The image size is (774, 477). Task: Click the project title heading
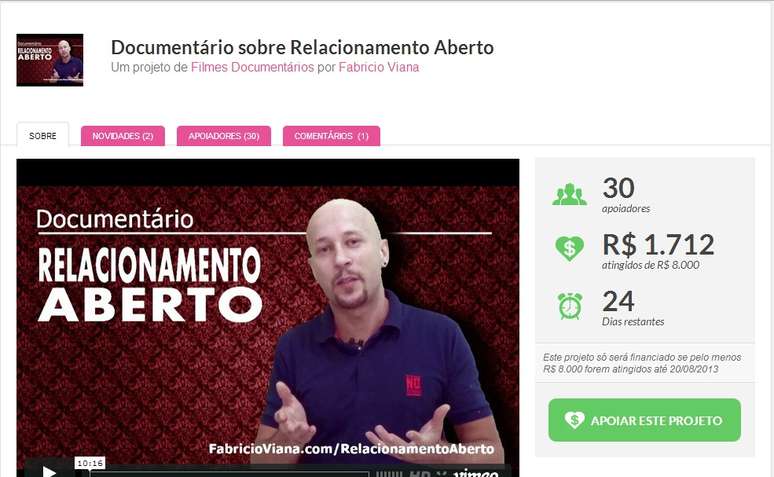tap(302, 47)
